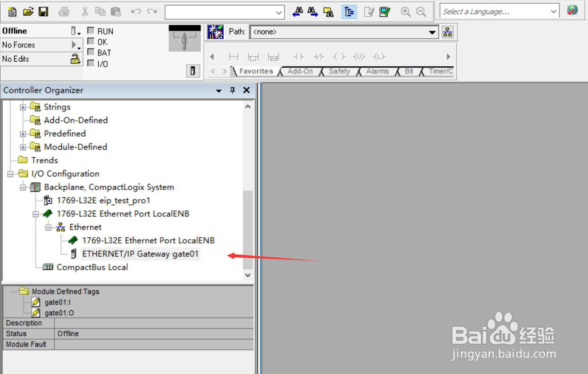Find previous occurrence with binoculars icon

coord(298,12)
